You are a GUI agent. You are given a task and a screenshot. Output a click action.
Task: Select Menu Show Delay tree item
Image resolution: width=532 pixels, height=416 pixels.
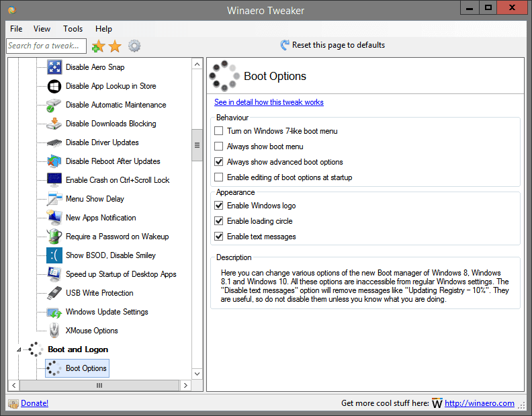click(95, 199)
